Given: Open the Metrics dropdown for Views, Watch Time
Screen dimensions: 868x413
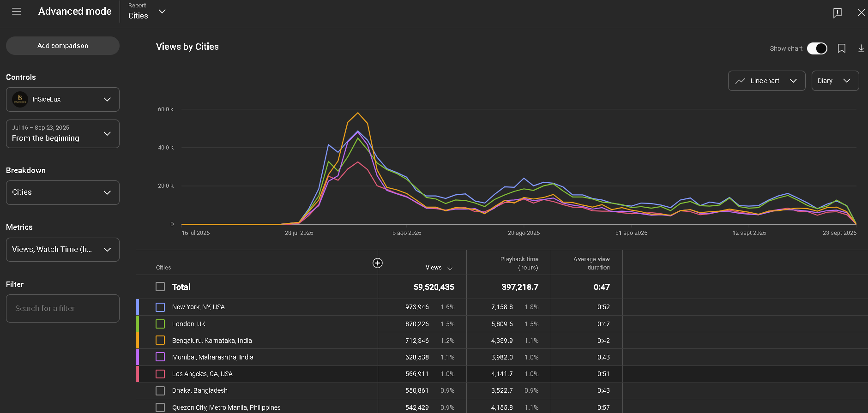Looking at the screenshot, I should tap(63, 250).
